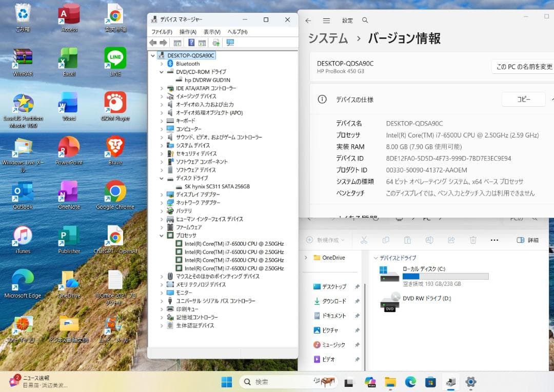Image resolution: width=554 pixels, height=392 pixels.
Task: Select the Cut icon in File Explorer
Action: click(x=364, y=240)
